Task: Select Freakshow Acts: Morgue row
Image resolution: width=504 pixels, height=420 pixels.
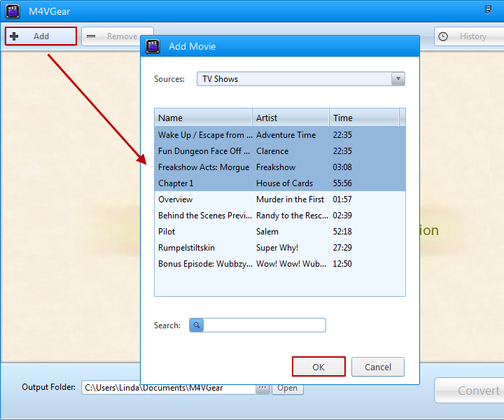Action: [280, 167]
